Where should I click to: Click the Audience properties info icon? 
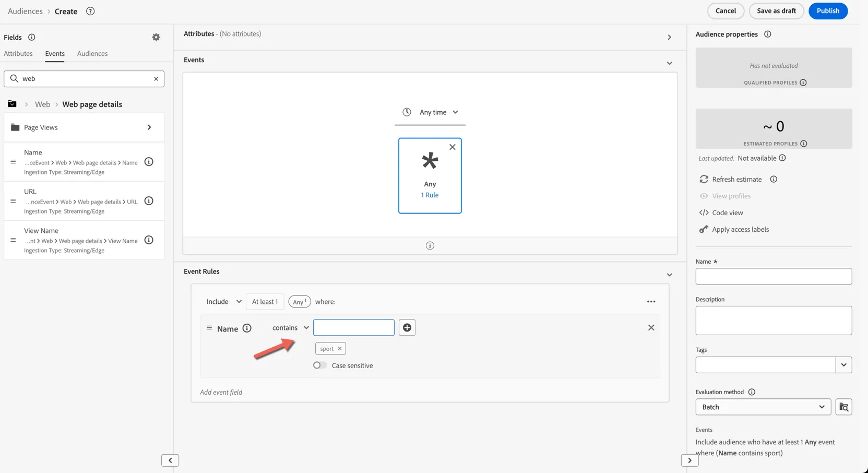[x=767, y=34]
